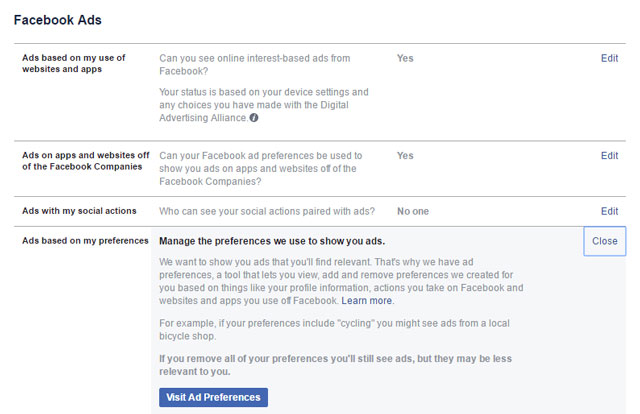Select the 'Ads based on my preferences' label
640x414 pixels.
point(85,241)
